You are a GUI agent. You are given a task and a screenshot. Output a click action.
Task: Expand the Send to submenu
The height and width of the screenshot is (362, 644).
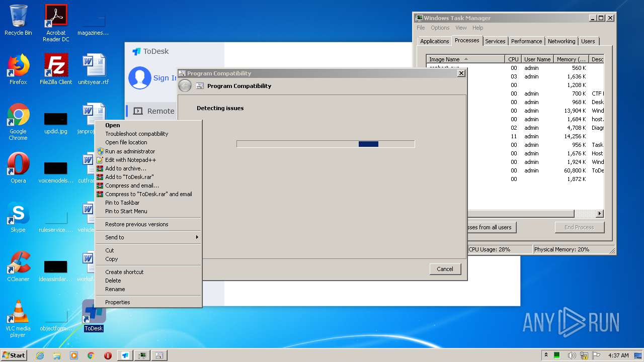(x=148, y=237)
